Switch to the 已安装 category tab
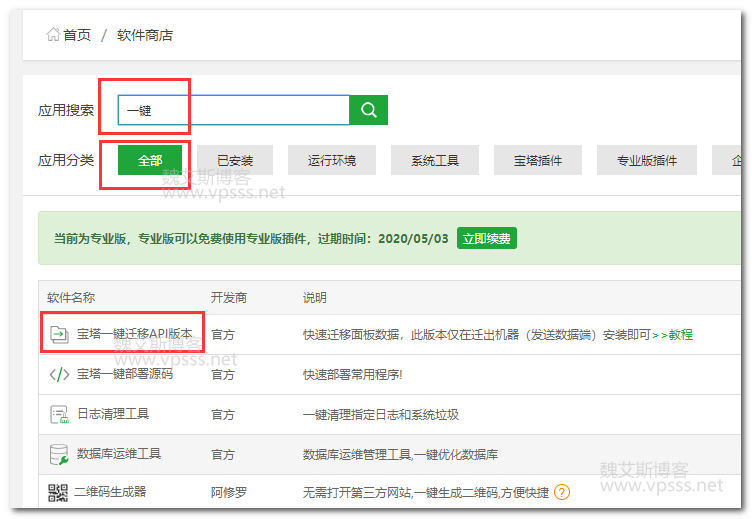The width and height of the screenshot is (752, 519). (232, 160)
